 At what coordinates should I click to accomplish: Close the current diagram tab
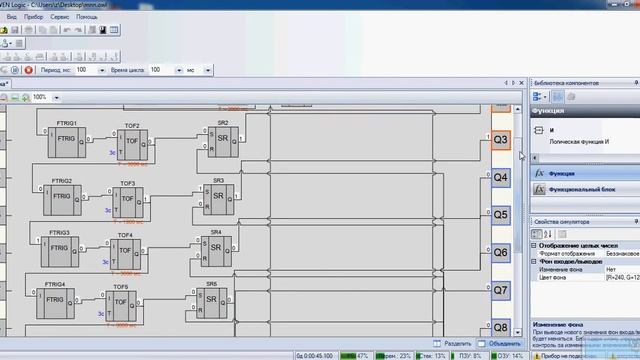click(x=522, y=83)
